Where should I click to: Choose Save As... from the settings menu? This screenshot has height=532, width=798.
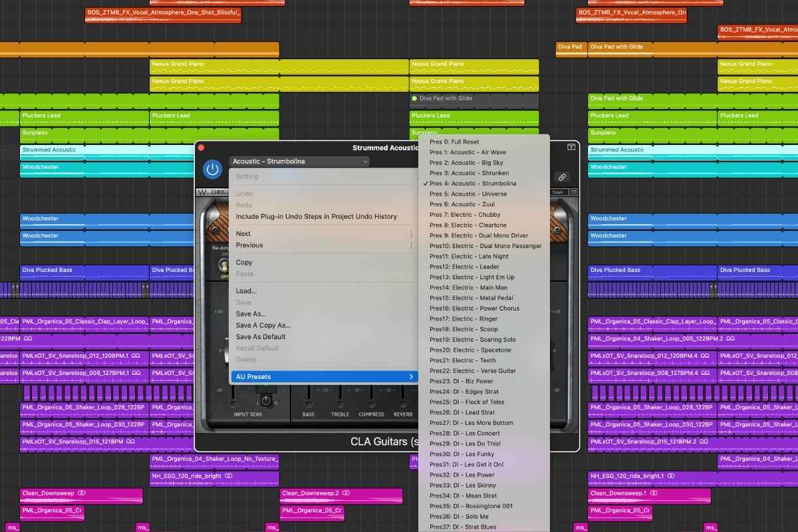click(x=323, y=314)
